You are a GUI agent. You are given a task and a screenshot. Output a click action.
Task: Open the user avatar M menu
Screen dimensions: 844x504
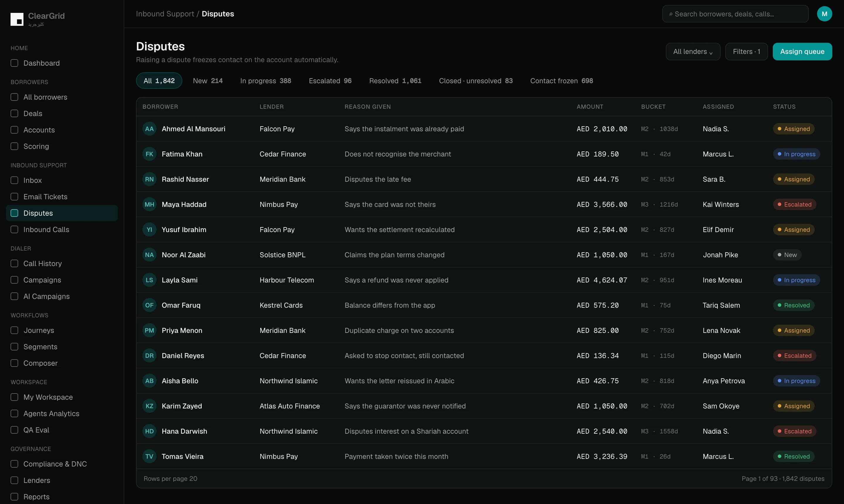[824, 14]
